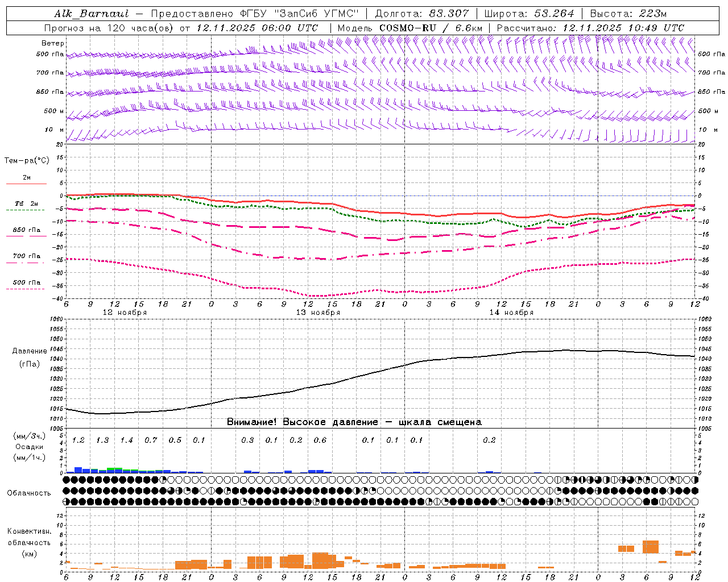Select the (мм/3ч.) precipitation unit label

[x=30, y=436]
